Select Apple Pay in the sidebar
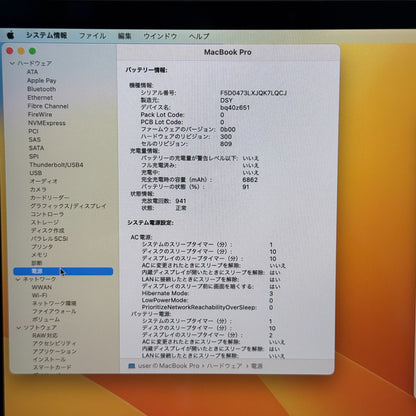The width and height of the screenshot is (416, 416). point(42,80)
